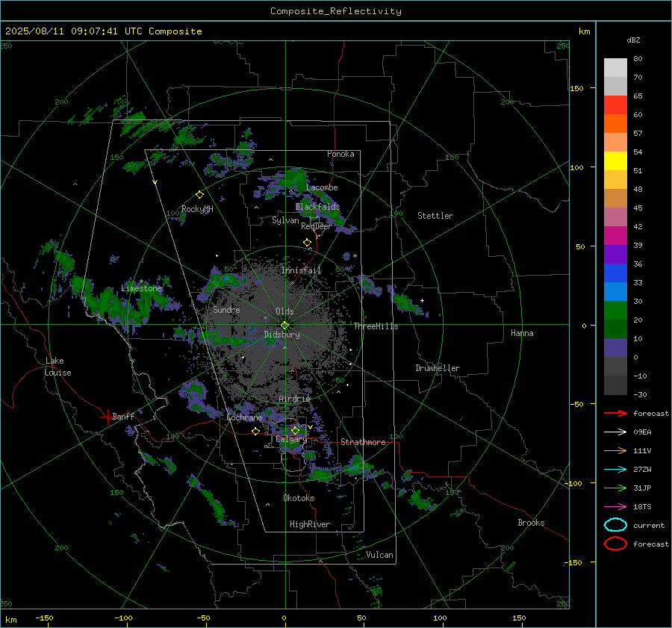The width and height of the screenshot is (672, 628).
Task: Click the Sylvan label on map
Action: click(285, 220)
